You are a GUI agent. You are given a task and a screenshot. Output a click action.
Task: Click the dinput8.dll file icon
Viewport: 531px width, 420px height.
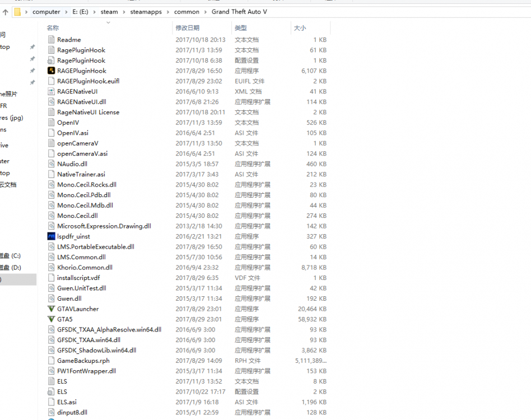pyautogui.click(x=51, y=412)
